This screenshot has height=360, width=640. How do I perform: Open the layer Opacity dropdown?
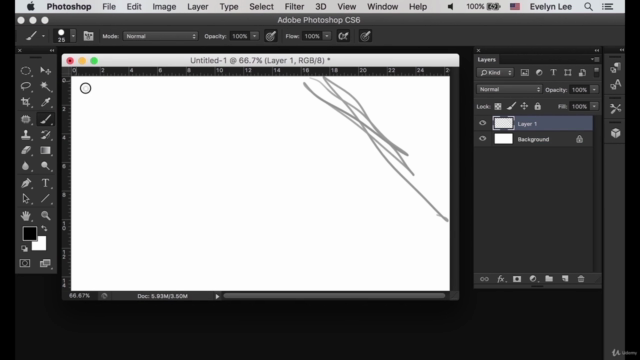(594, 90)
